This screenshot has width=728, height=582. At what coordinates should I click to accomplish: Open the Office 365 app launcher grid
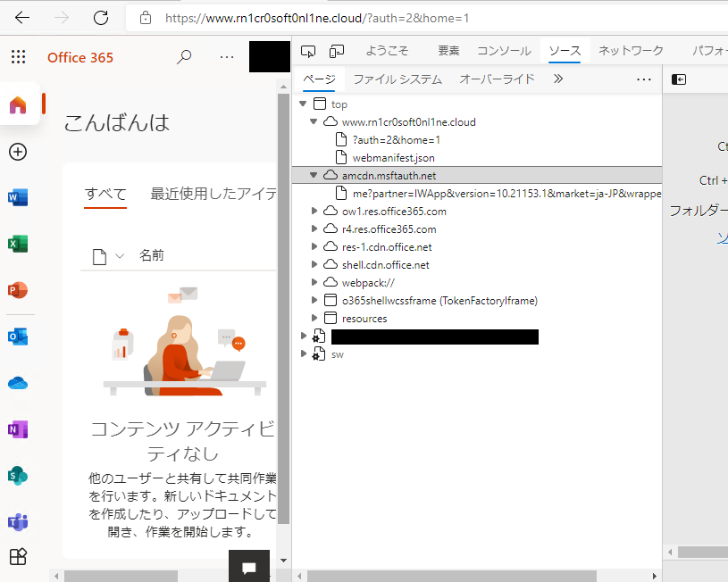pyautogui.click(x=18, y=56)
